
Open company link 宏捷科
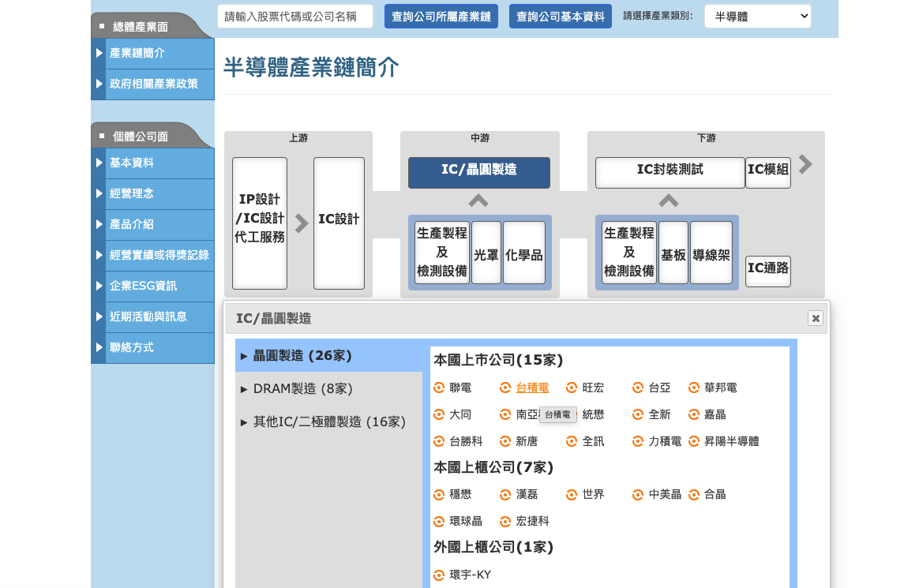click(x=532, y=521)
